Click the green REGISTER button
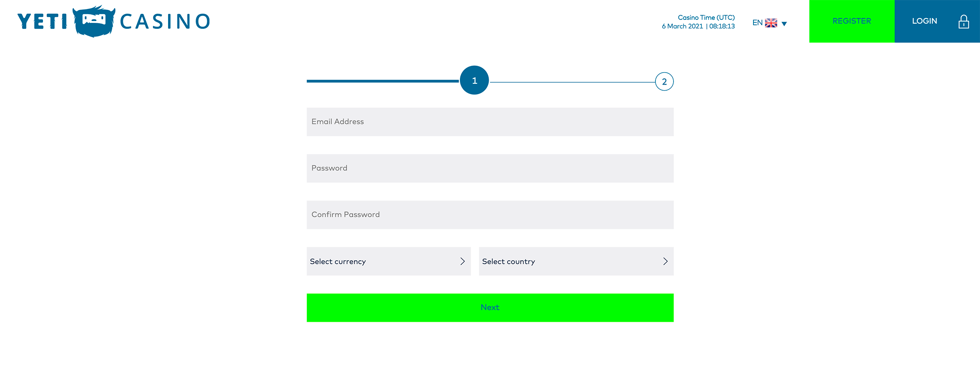 pos(852,21)
